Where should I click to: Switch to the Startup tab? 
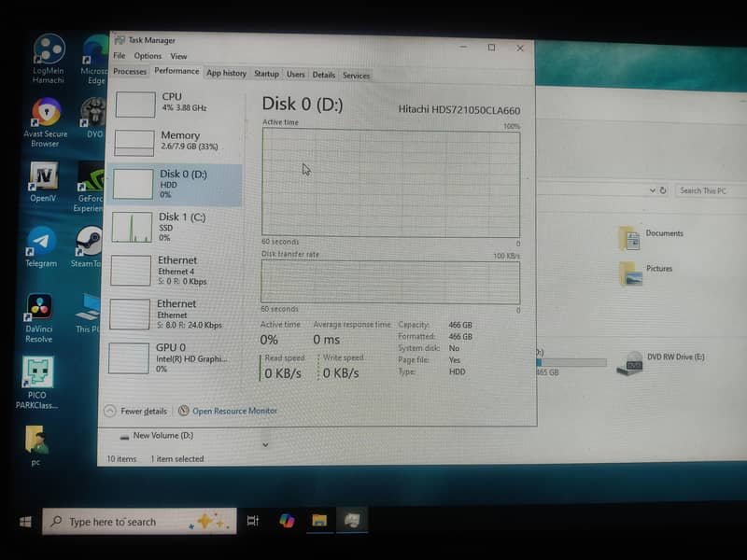pos(266,74)
